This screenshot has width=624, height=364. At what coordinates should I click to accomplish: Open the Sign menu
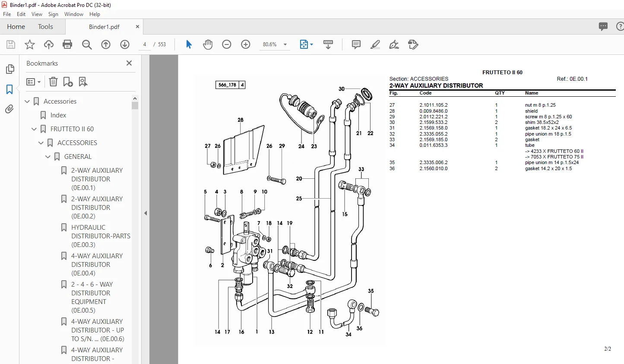[53, 14]
